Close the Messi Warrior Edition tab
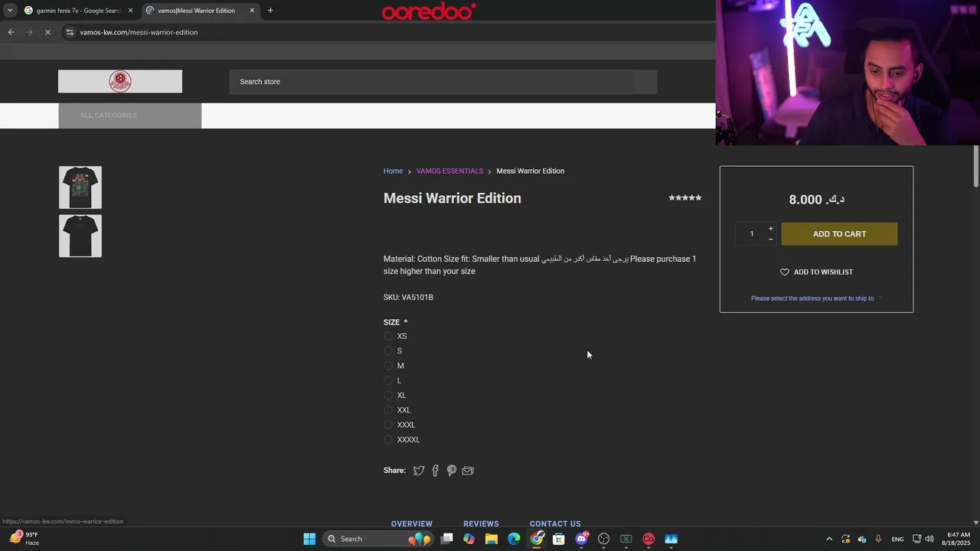 pos(252,11)
